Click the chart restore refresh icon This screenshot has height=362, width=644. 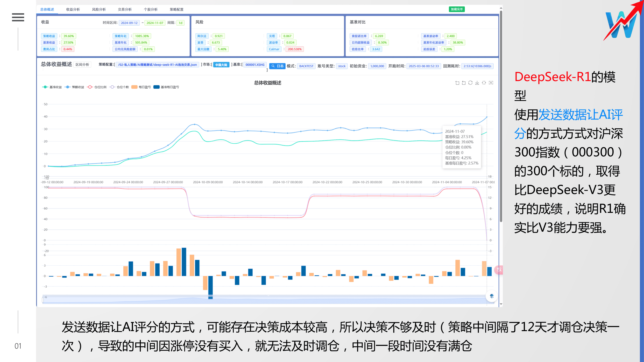[470, 83]
